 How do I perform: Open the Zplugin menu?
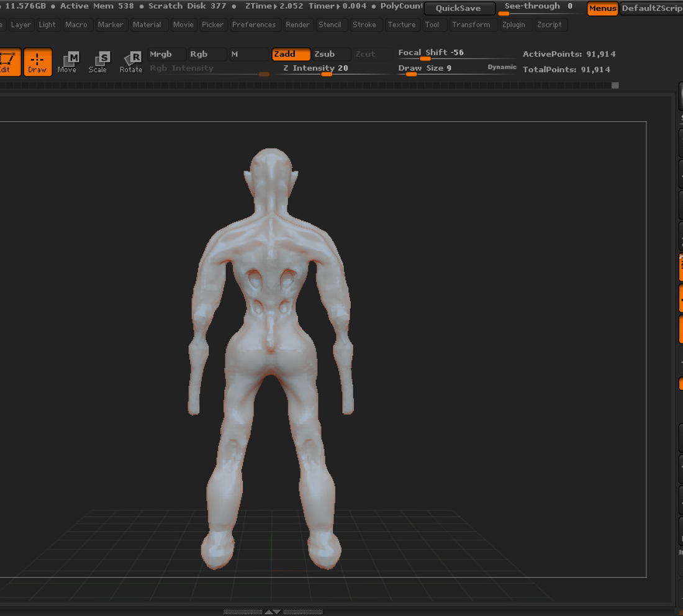(513, 25)
